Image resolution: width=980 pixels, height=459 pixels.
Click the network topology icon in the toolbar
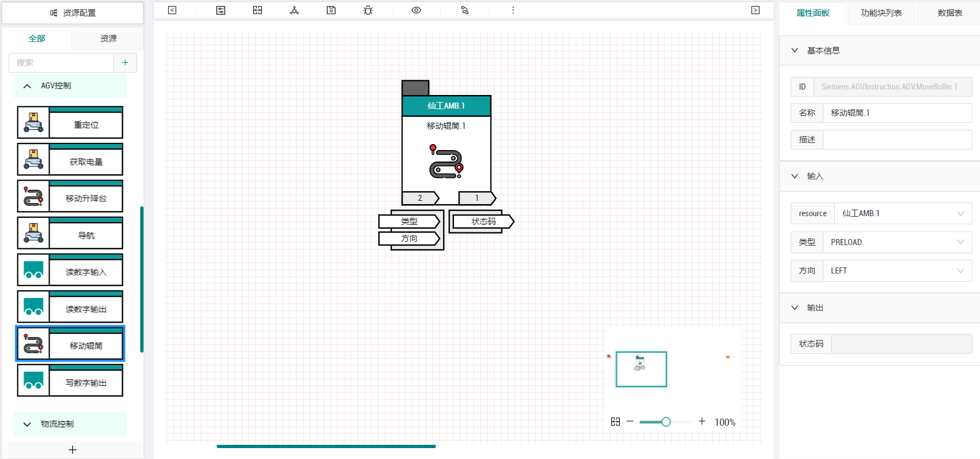[x=294, y=10]
